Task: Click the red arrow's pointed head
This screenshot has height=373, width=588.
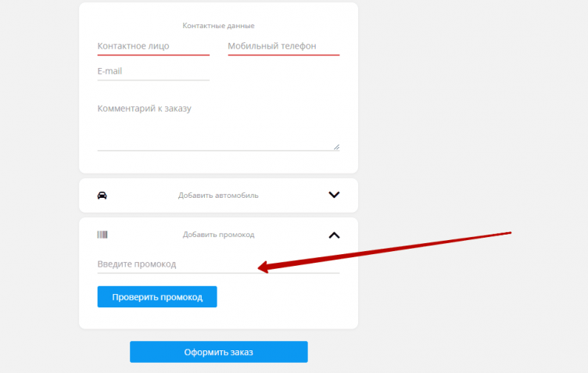Action: 261,268
